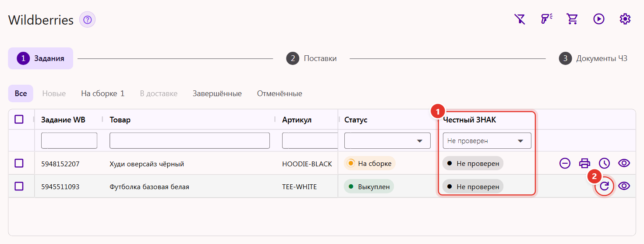Open the history clock for the hoodie row
Image resolution: width=644 pixels, height=244 pixels.
pos(605,163)
